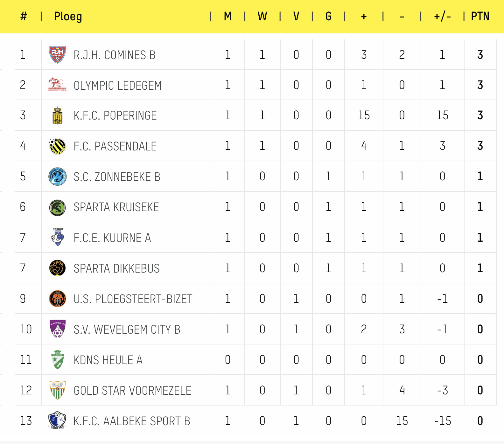This screenshot has width=504, height=444.
Task: Open the SPARTA DIKKEBUS team link
Action: (116, 268)
